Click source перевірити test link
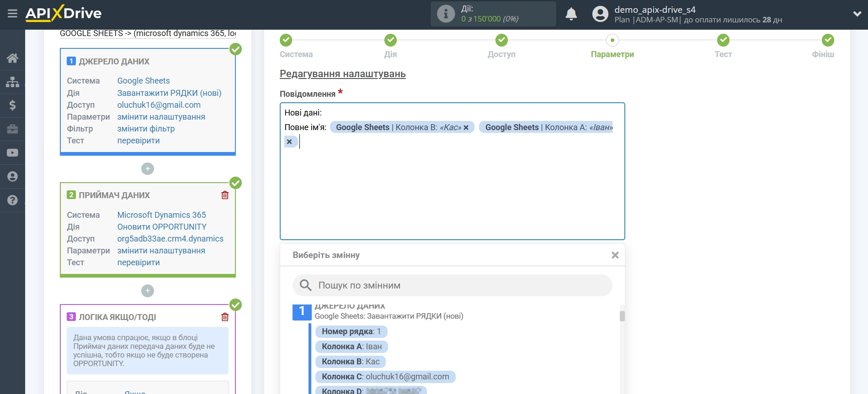Screen dimensions: 868x394 (138, 141)
